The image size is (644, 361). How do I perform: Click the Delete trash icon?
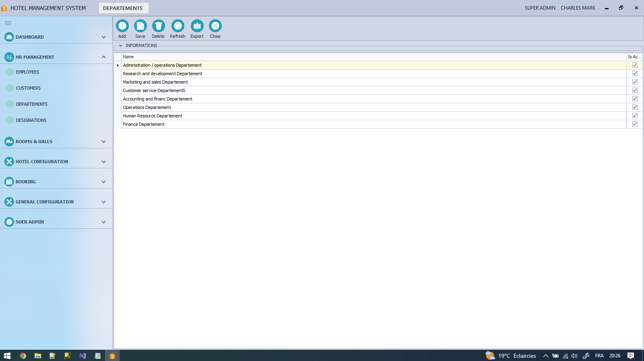[159, 26]
